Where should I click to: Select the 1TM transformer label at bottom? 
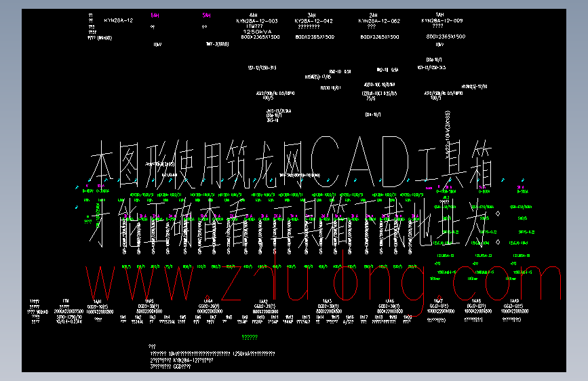coord(66,301)
